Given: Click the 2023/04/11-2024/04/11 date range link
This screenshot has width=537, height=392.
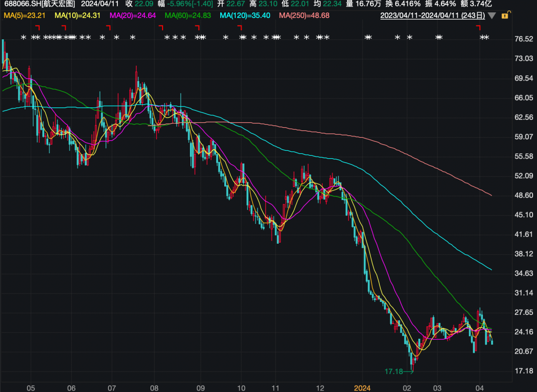Looking at the screenshot, I should tap(432, 15).
